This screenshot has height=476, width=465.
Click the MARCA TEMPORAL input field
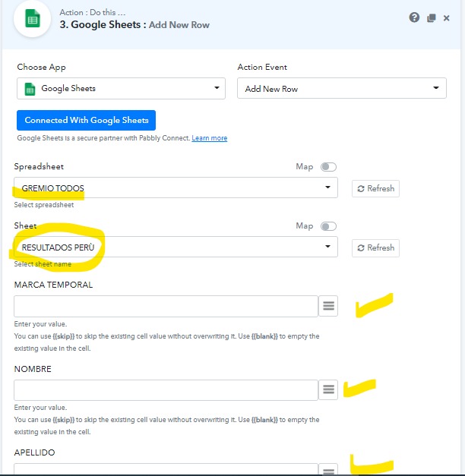coord(166,306)
